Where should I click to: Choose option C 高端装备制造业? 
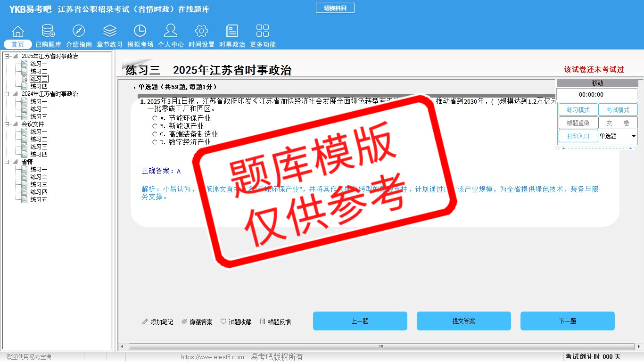[155, 134]
